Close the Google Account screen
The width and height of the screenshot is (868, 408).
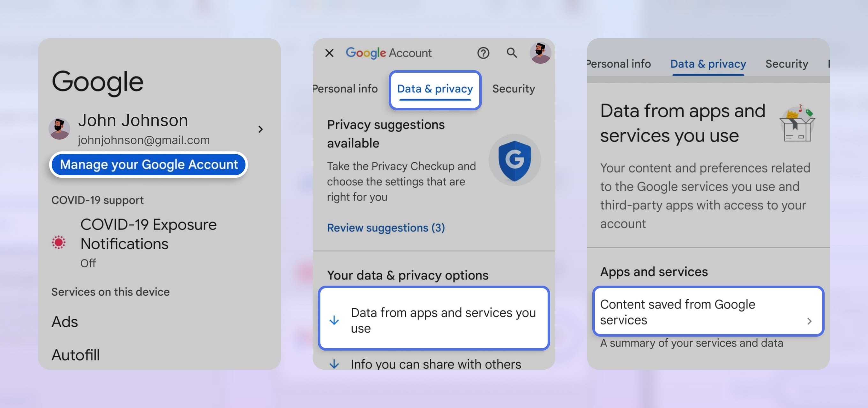(x=329, y=53)
